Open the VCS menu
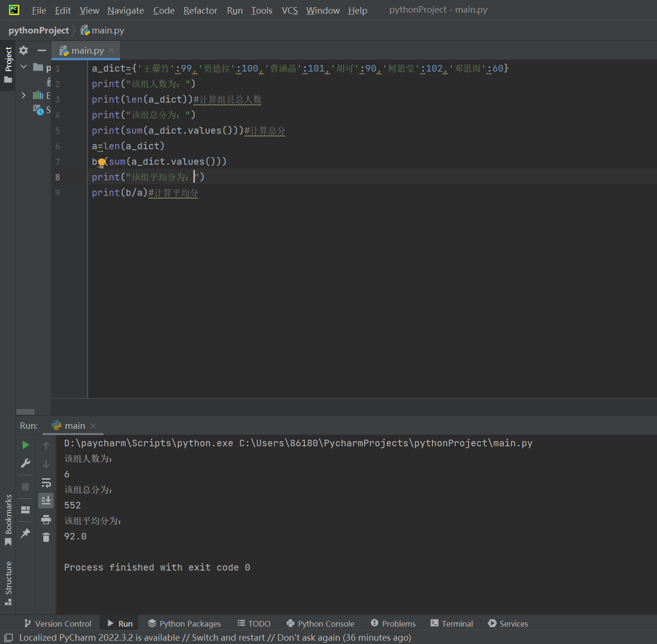This screenshot has width=657, height=644. (x=290, y=10)
